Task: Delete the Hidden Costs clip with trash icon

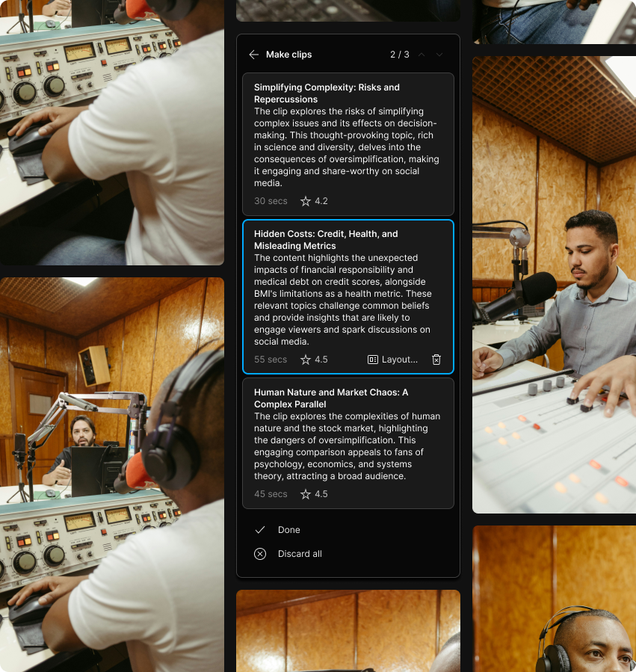Action: (x=436, y=360)
